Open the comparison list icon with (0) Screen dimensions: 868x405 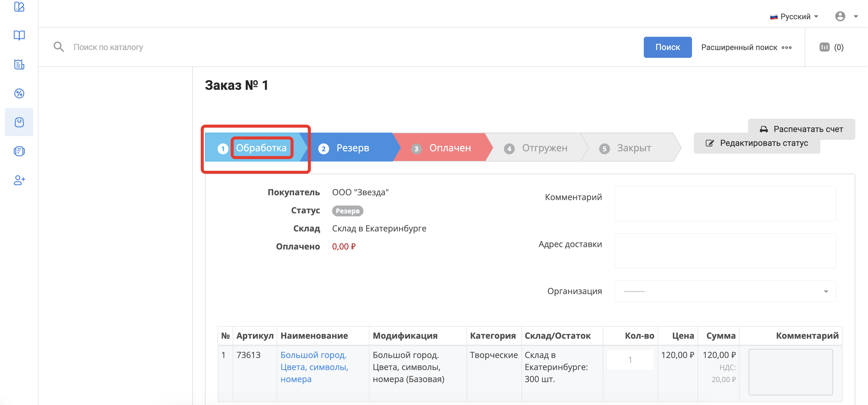pos(831,47)
